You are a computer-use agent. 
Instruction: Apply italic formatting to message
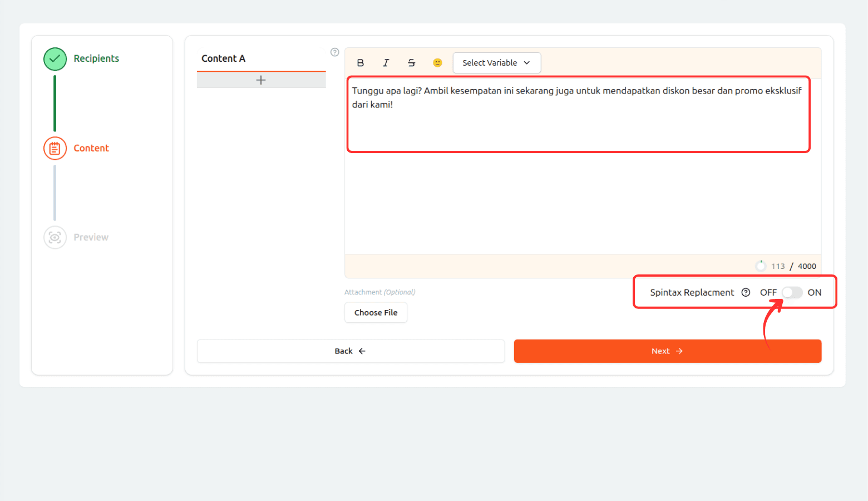(386, 63)
